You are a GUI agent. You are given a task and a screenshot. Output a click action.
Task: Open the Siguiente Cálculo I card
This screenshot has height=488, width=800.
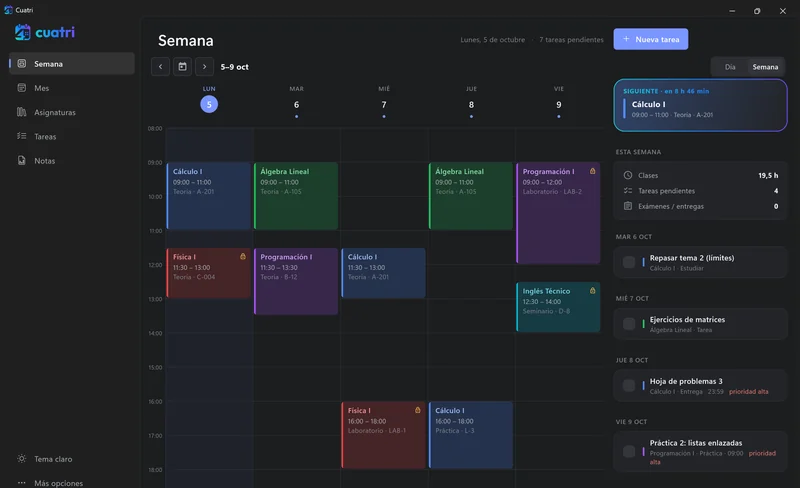coord(700,105)
